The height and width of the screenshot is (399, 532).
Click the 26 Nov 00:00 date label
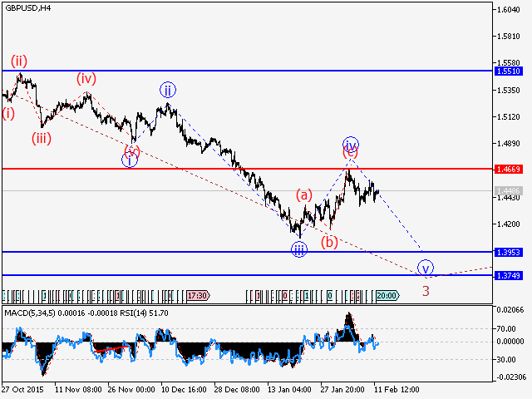(x=131, y=390)
